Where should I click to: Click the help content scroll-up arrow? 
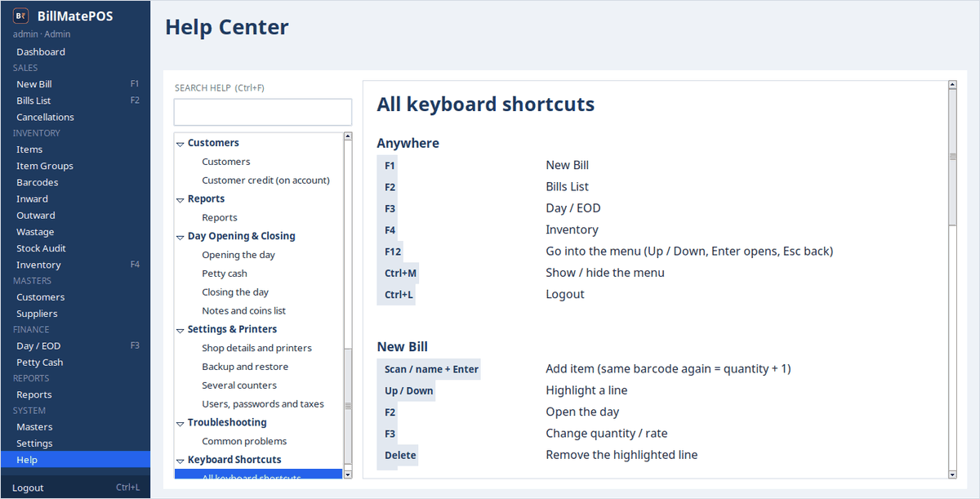tap(952, 84)
